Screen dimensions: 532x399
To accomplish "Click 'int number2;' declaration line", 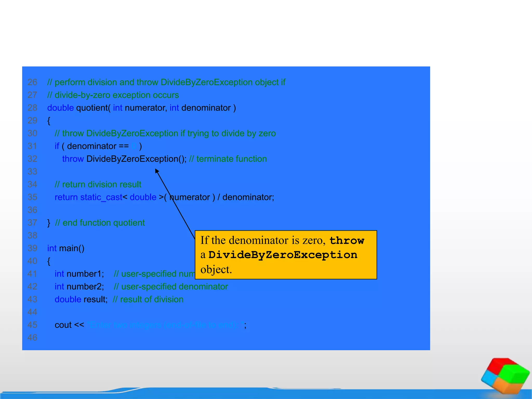I will click(x=79, y=287).
